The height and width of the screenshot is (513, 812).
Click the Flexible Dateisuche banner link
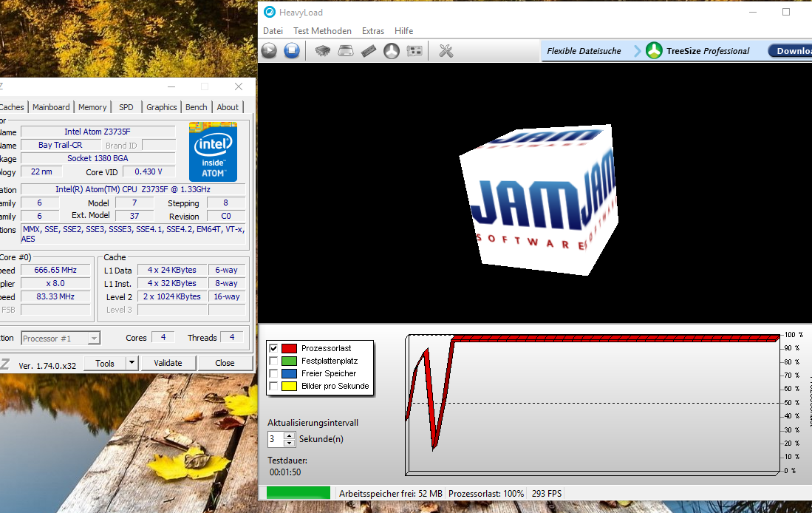584,51
